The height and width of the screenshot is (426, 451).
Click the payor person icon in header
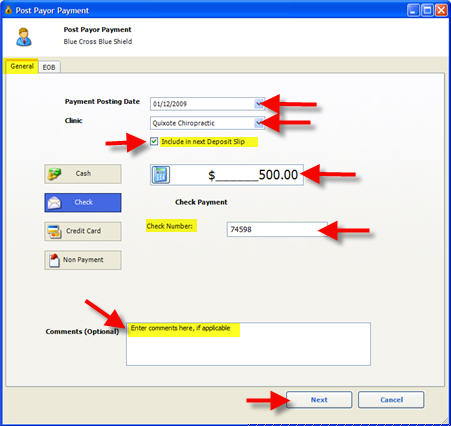click(x=24, y=37)
